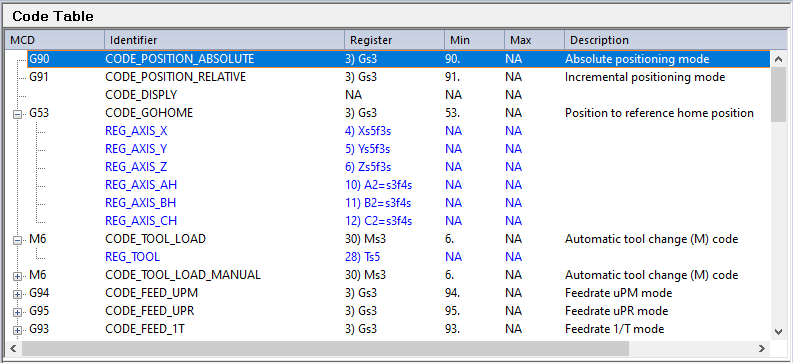Expand the G94 CODE_FEED_UPM node
Screen dimensions: 793x363
pos(18,294)
